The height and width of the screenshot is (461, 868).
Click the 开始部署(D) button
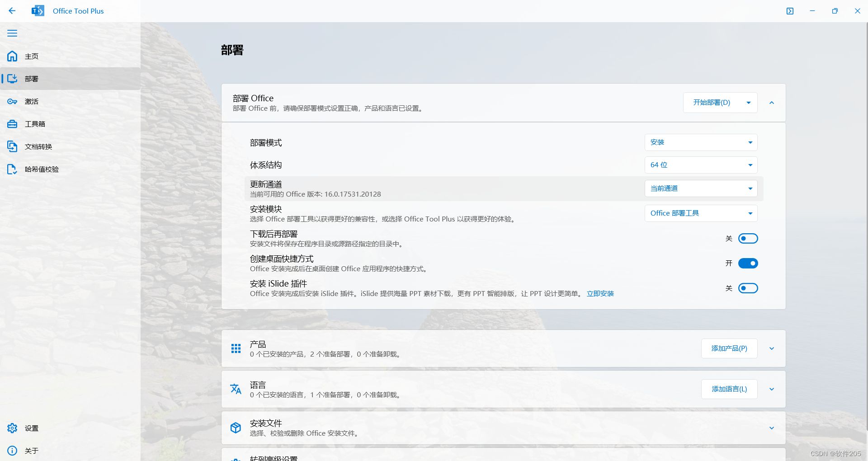pos(712,103)
